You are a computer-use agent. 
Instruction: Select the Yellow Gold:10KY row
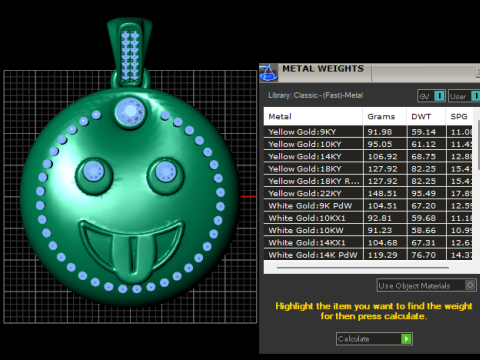coord(368,144)
